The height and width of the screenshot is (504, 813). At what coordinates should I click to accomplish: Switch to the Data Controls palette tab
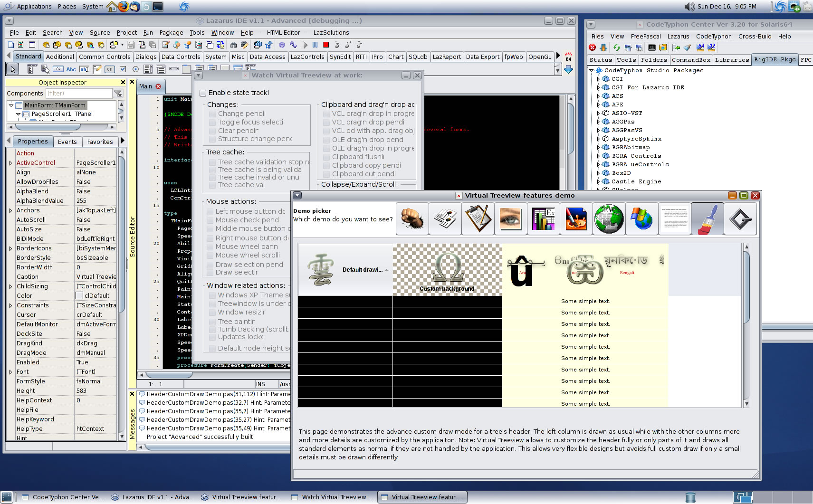coord(181,57)
